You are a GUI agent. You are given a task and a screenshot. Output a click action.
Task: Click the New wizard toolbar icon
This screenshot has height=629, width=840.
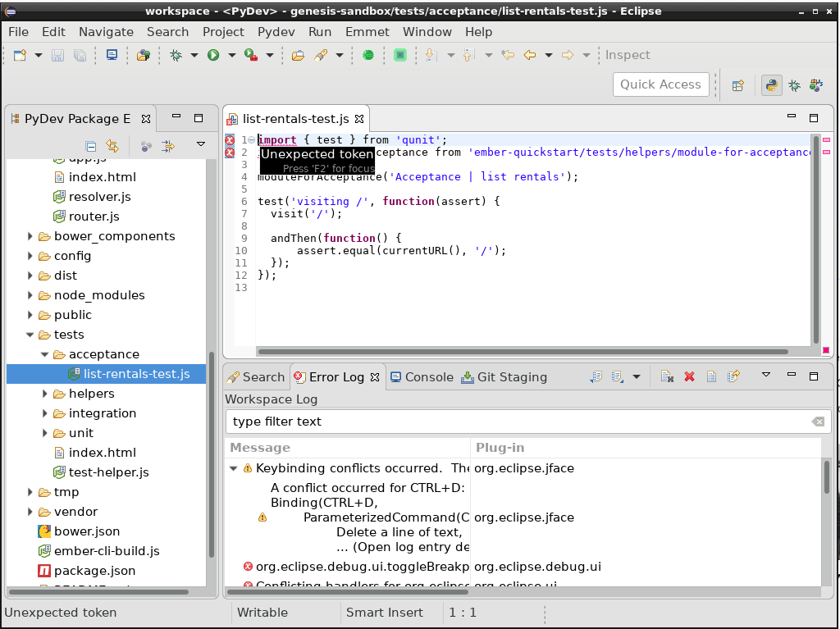point(20,55)
